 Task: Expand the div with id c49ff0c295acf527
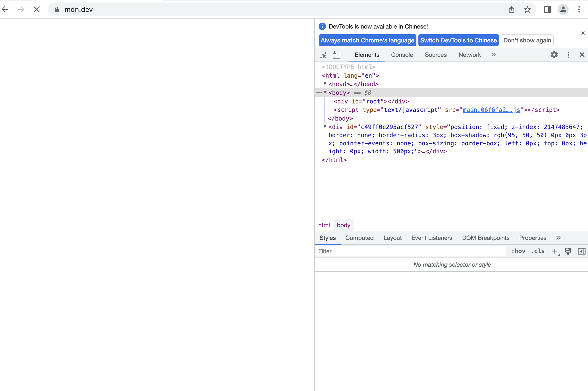click(x=325, y=126)
